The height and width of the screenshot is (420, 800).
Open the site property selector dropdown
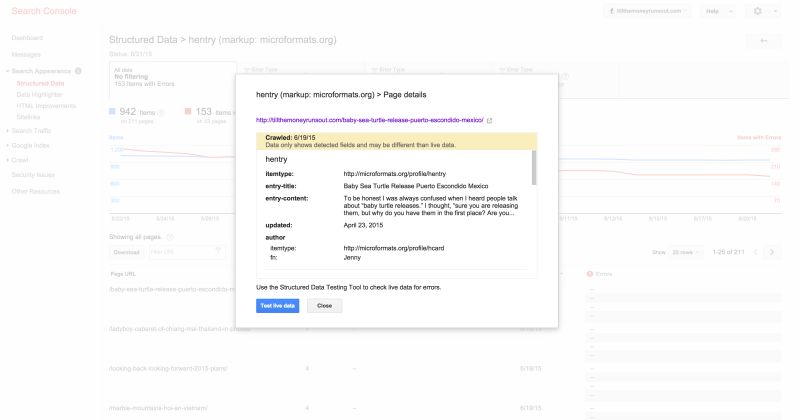[649, 11]
